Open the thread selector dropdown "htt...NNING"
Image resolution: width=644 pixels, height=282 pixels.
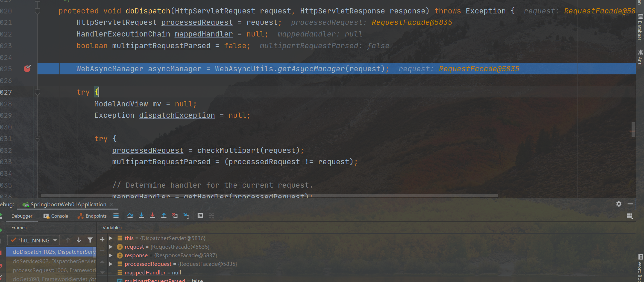(33, 240)
